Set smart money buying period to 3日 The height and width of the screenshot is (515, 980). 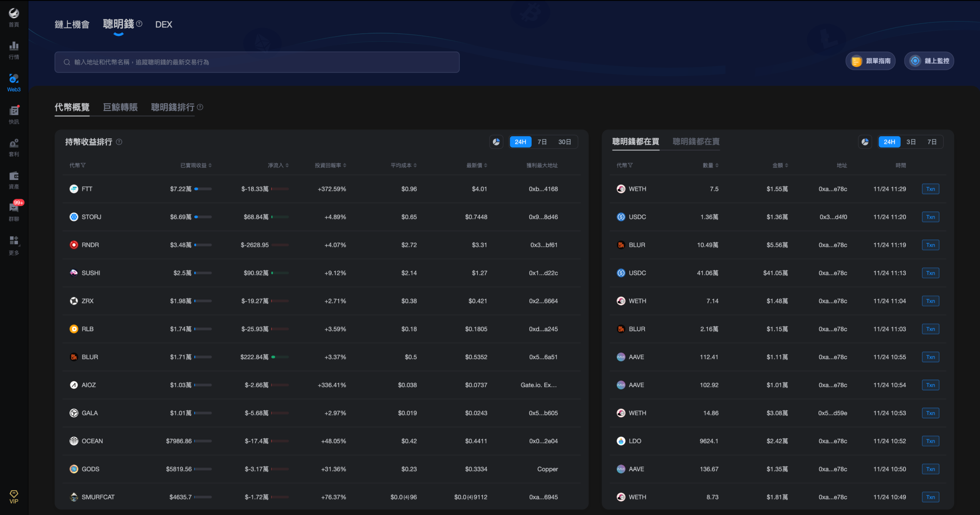point(911,142)
